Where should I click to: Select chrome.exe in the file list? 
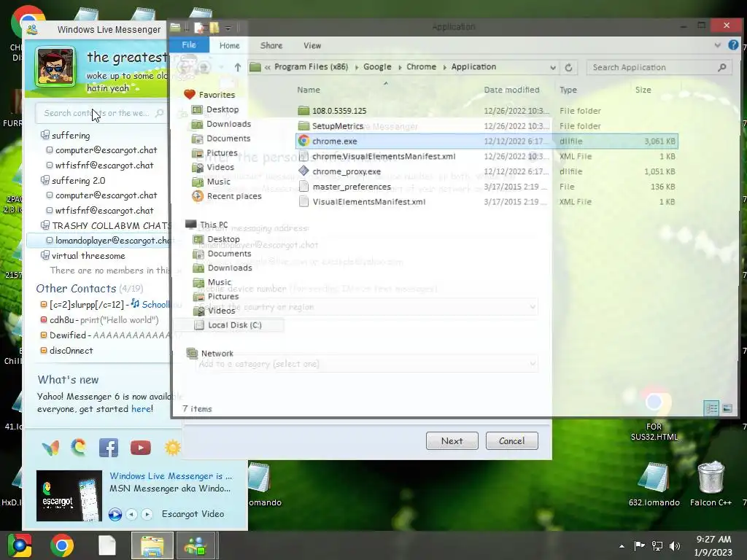(x=486, y=141)
